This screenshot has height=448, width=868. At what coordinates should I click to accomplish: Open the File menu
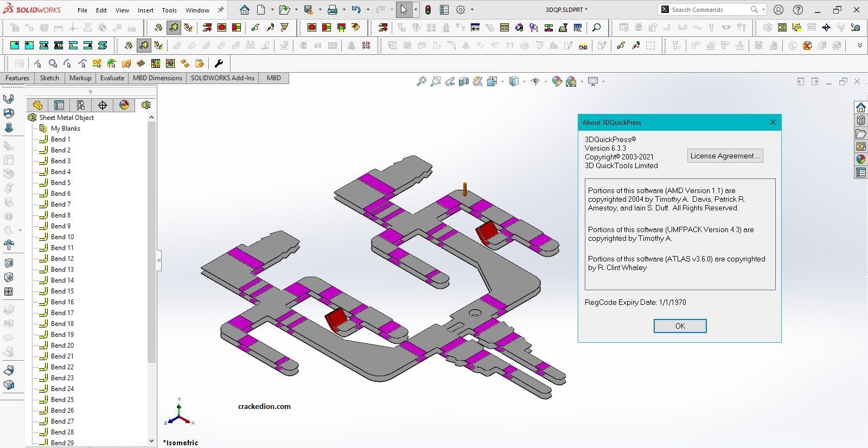pos(82,10)
